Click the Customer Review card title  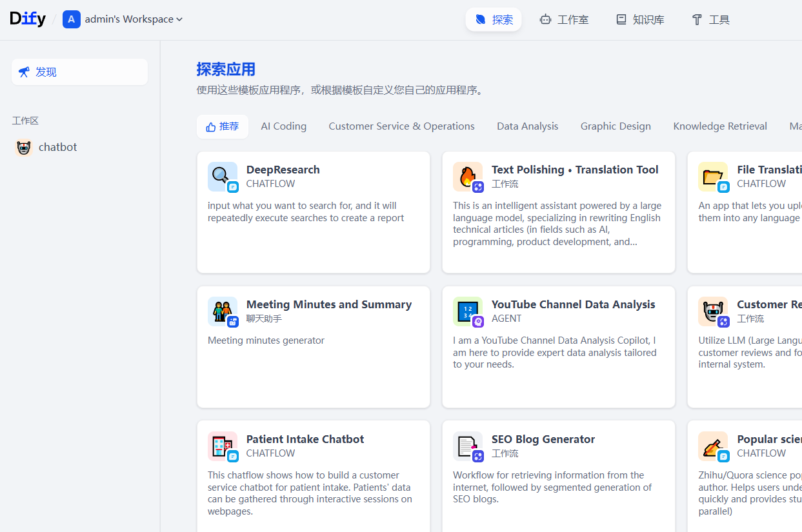coord(769,304)
